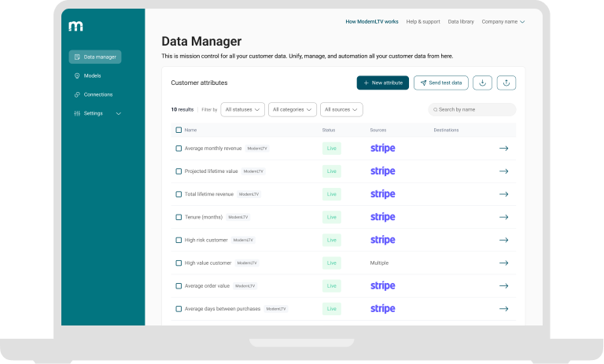The width and height of the screenshot is (604, 364).
Task: Open Average days between purchases arrow
Action: [504, 309]
